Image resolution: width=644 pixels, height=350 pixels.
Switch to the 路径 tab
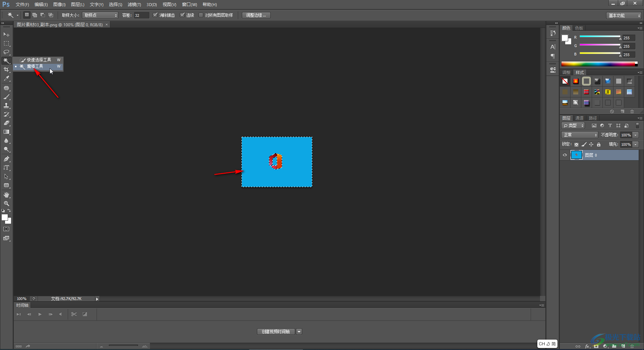click(593, 118)
